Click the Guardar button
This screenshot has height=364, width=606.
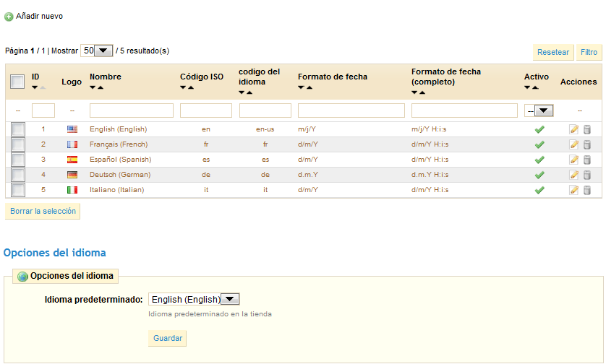coord(167,338)
